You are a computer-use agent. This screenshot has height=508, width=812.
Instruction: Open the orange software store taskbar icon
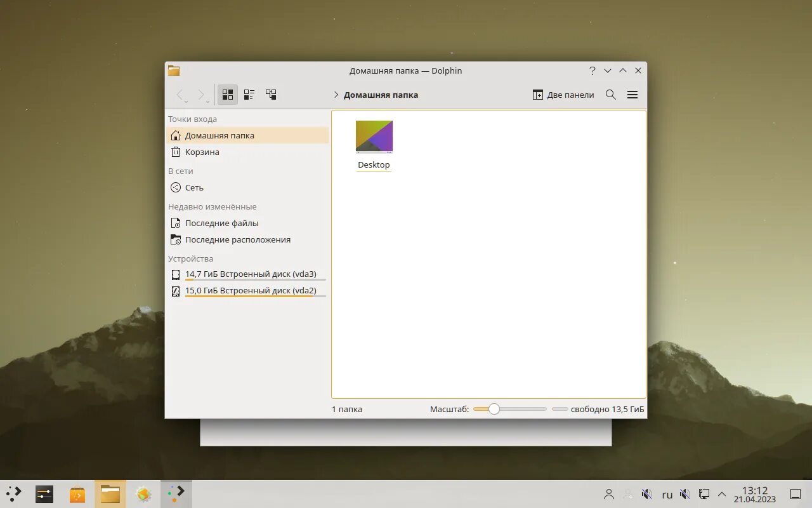point(77,494)
